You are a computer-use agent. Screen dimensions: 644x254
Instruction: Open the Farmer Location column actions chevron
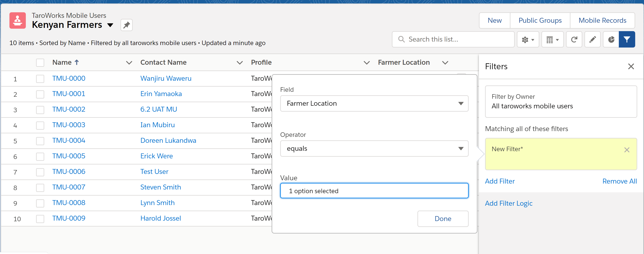[445, 62]
